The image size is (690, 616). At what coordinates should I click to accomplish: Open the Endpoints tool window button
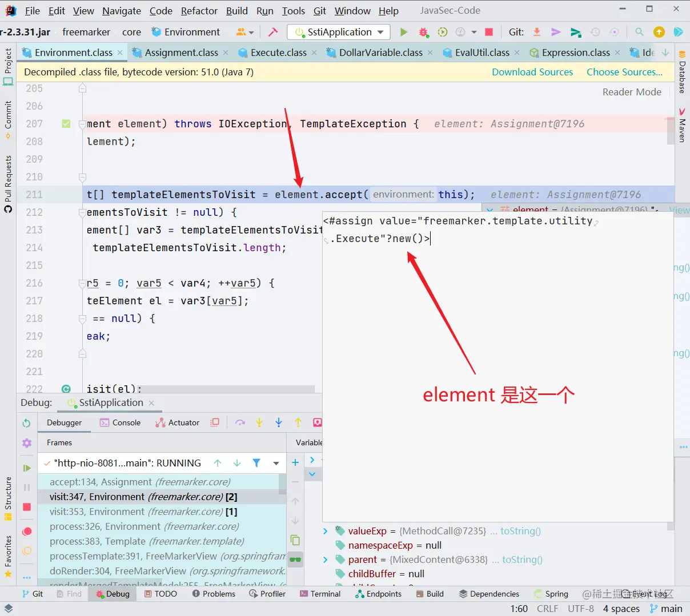point(379,594)
